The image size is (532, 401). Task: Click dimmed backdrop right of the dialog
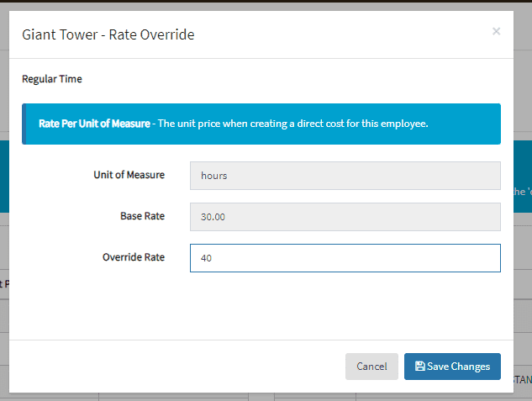[x=523, y=252]
